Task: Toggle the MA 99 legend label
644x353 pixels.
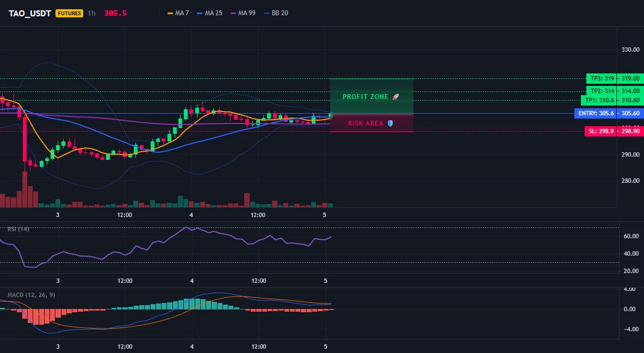Action: pyautogui.click(x=247, y=13)
